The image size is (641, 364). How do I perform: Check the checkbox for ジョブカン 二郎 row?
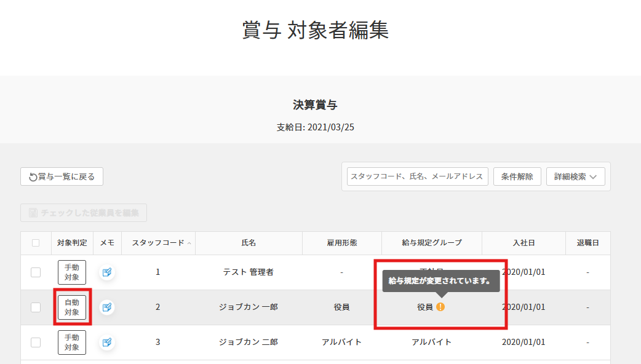click(x=36, y=342)
